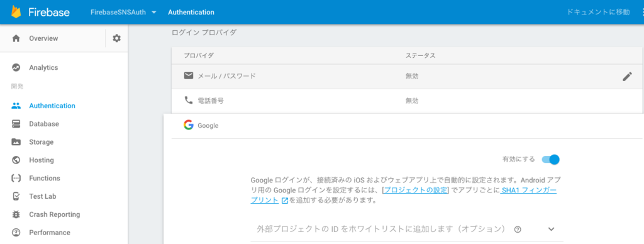Open the project settings gear icon
The height and width of the screenshot is (244, 644).
[116, 38]
